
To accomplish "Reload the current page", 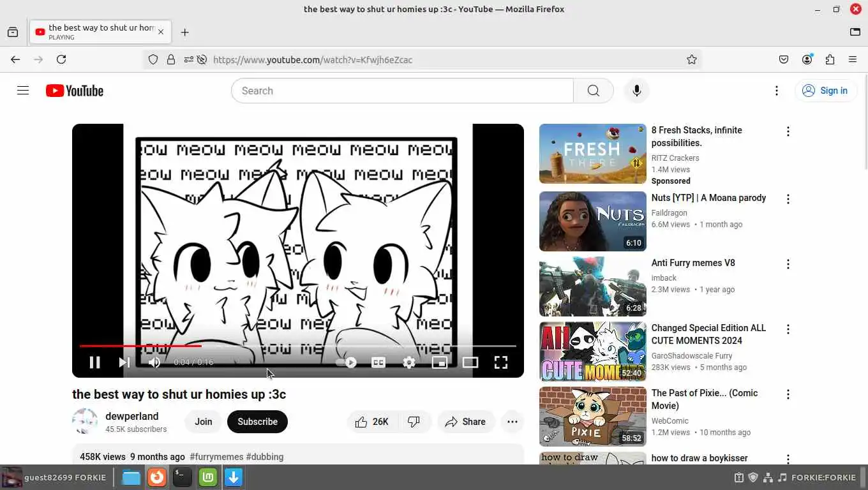I will point(61,59).
